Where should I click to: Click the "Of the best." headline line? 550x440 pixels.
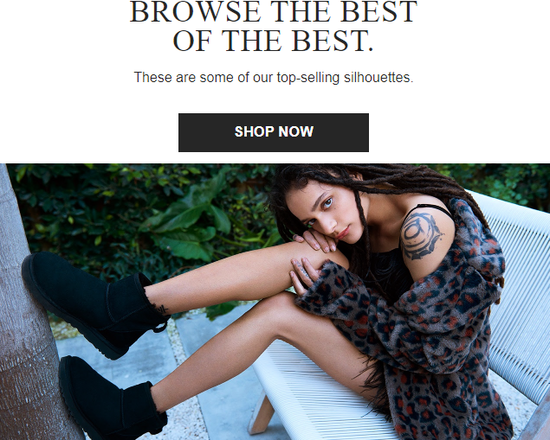tap(274, 41)
